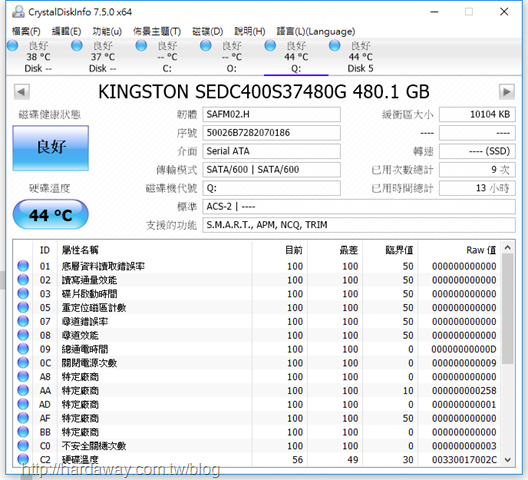Click the buffer size field 10104 KB

(x=477, y=115)
